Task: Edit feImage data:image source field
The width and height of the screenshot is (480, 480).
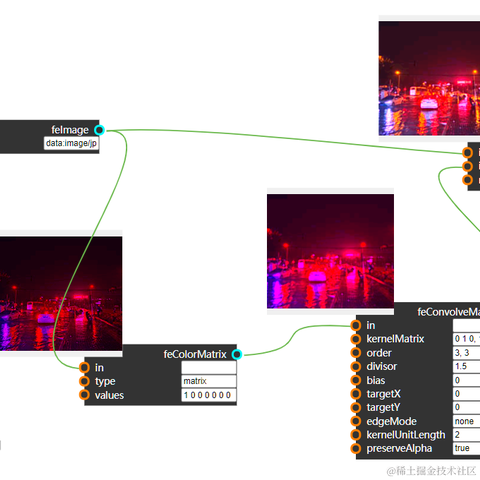Action: coord(71,143)
